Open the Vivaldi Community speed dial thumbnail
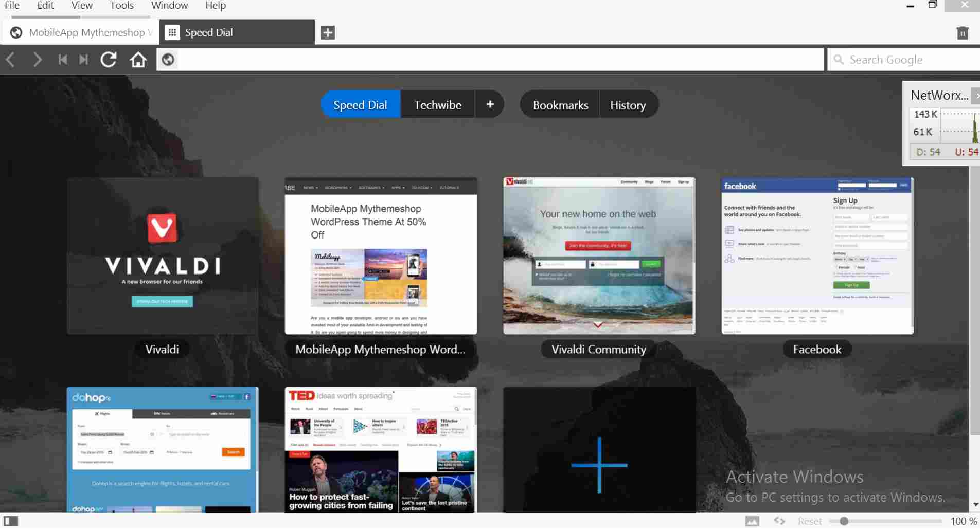The image size is (980, 530). (599, 256)
